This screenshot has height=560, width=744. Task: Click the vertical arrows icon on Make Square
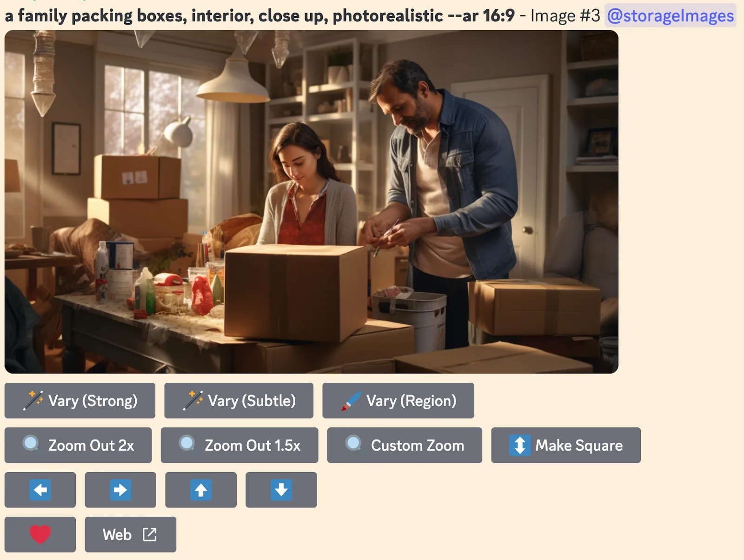pyautogui.click(x=520, y=445)
